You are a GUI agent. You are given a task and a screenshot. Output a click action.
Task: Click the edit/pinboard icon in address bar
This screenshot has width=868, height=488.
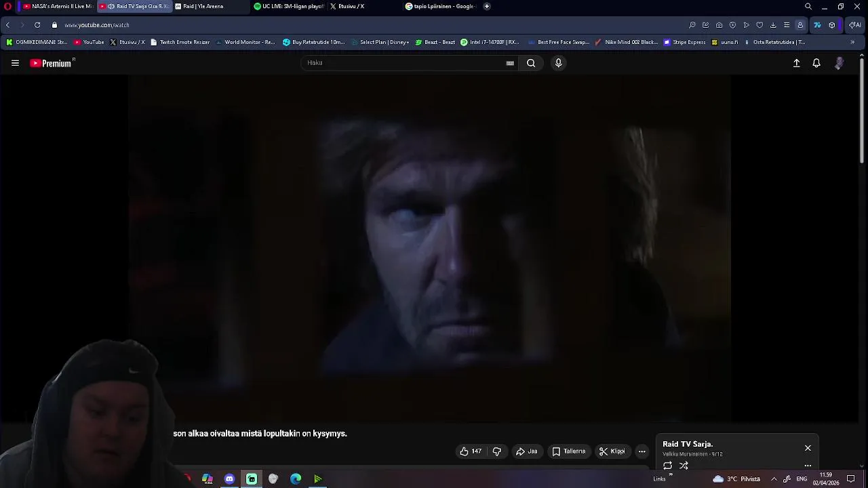point(706,25)
